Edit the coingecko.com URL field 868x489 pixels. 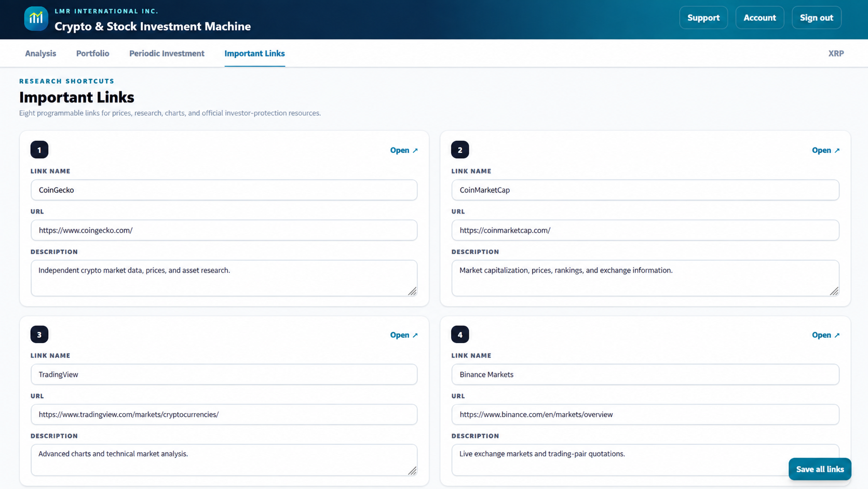click(224, 230)
